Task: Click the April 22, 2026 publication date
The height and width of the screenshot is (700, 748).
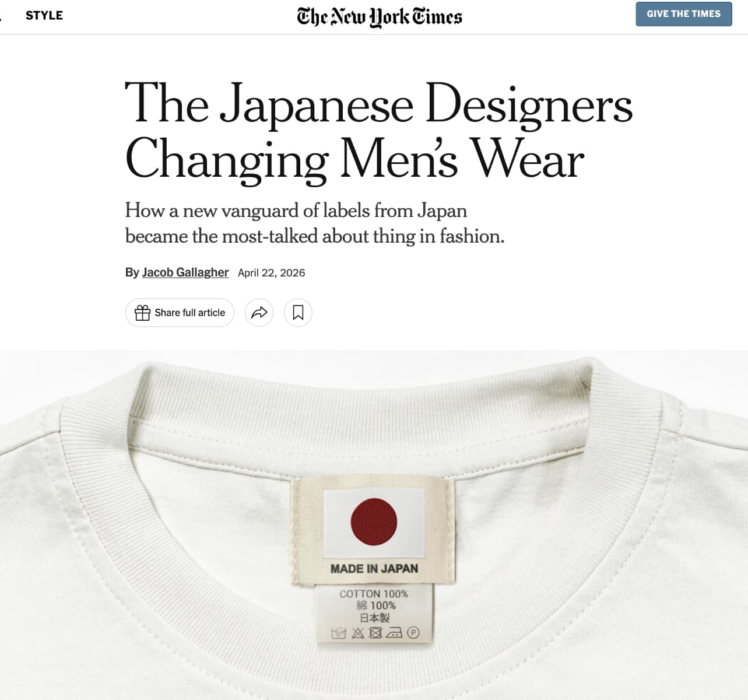Action: pos(271,273)
